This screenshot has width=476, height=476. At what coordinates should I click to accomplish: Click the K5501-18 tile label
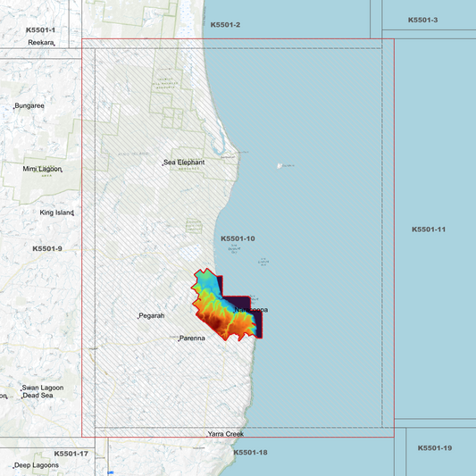tap(250, 453)
